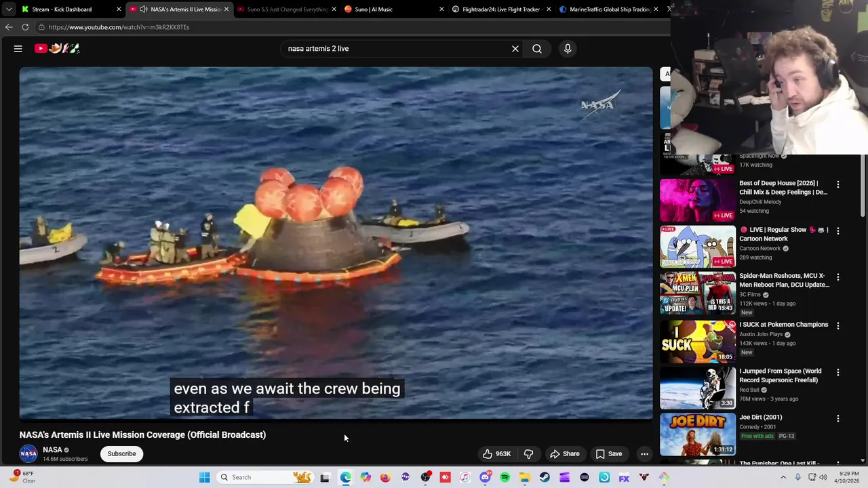Open more actions menu beside Save
The width and height of the screenshot is (868, 488).
pos(645,453)
